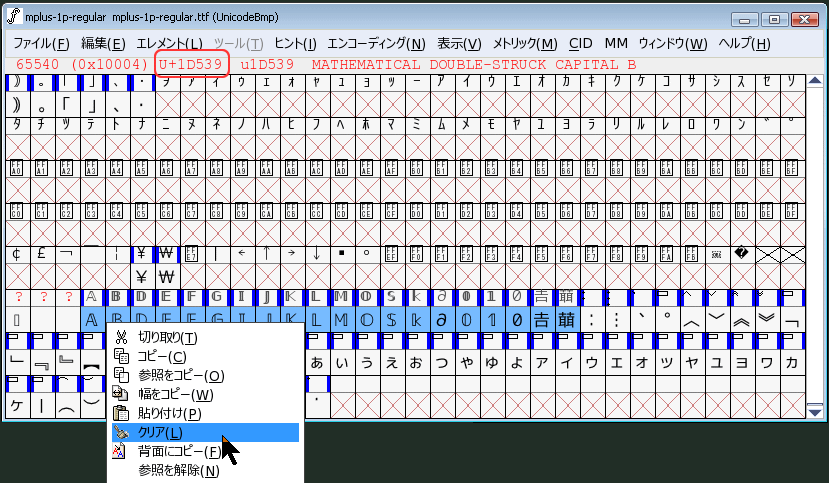829x483 pixels.
Task: Select the double-struck S glyph cell
Action: pyautogui.click(x=391, y=320)
